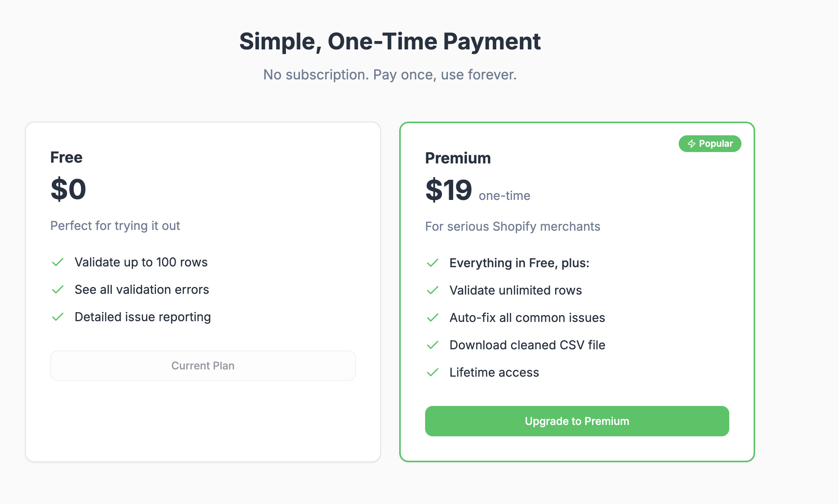838x504 pixels.
Task: Click the lightning icon in the Popular badge
Action: point(691,144)
